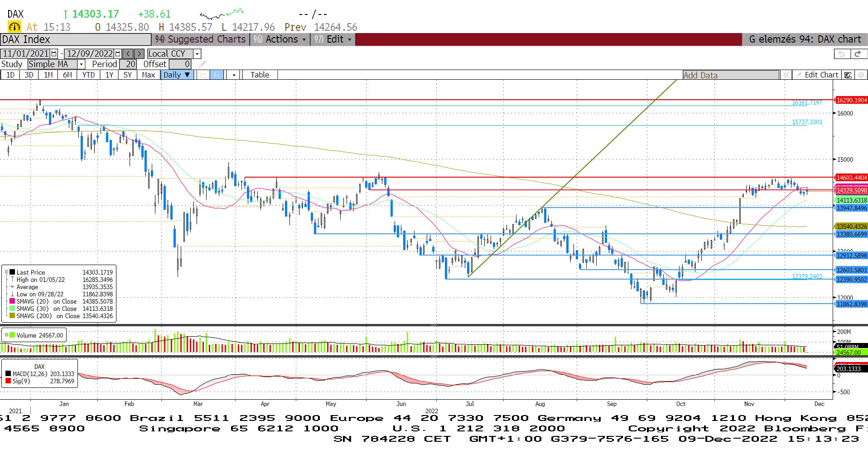Open the Actions menu
868x464 pixels.
pyautogui.click(x=281, y=39)
